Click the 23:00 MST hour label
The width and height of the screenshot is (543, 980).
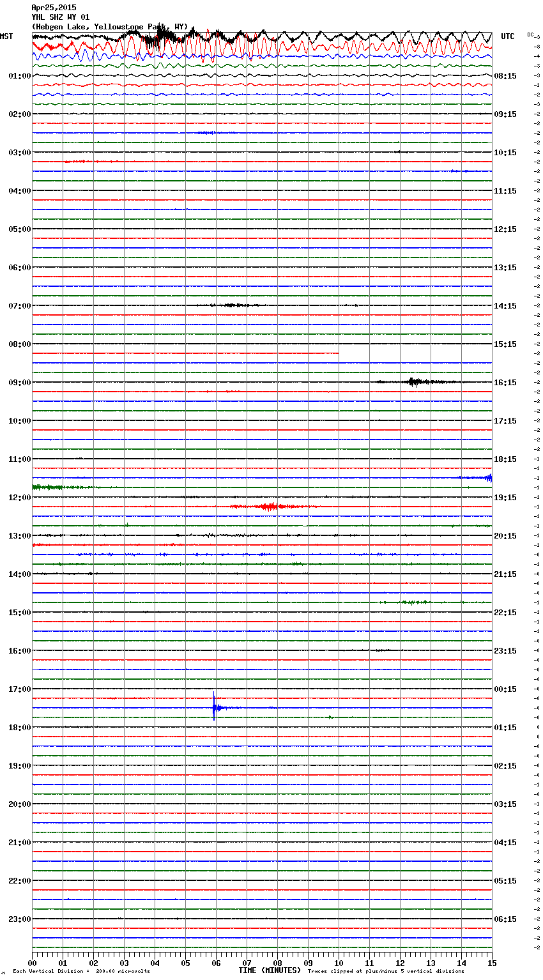click(20, 919)
